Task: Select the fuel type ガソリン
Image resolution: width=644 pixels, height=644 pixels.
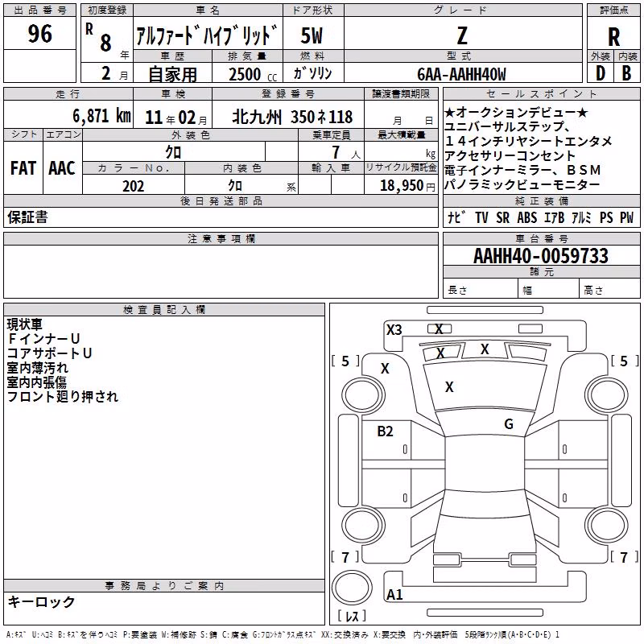Action: click(312, 73)
